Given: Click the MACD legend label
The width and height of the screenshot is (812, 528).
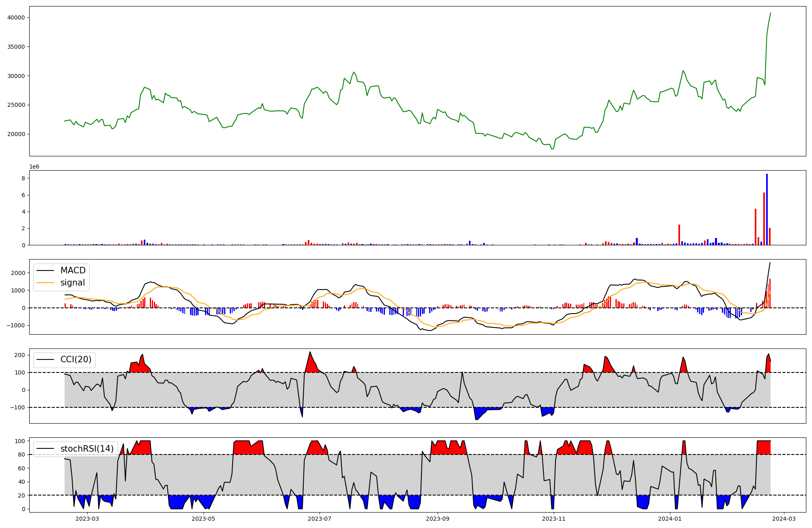Looking at the screenshot, I should pos(73,270).
